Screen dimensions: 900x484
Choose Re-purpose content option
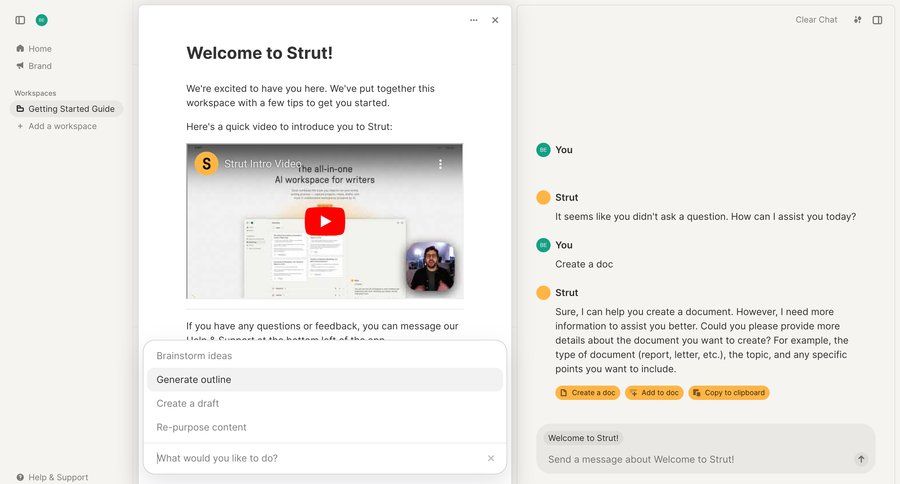325,427
